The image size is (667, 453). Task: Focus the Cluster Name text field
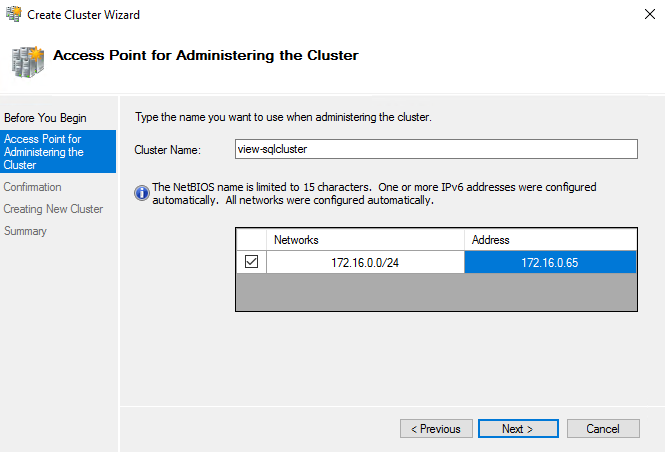[434, 149]
